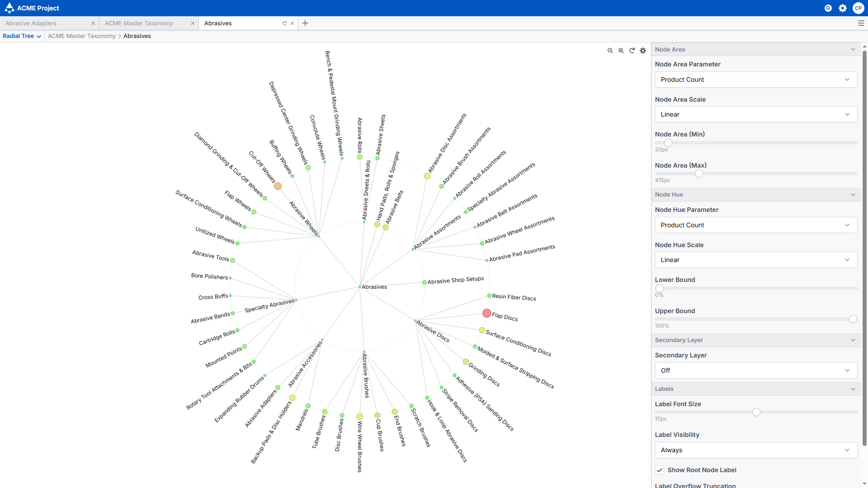
Task: Open the Secondary Layer Off dropdown
Action: (756, 371)
